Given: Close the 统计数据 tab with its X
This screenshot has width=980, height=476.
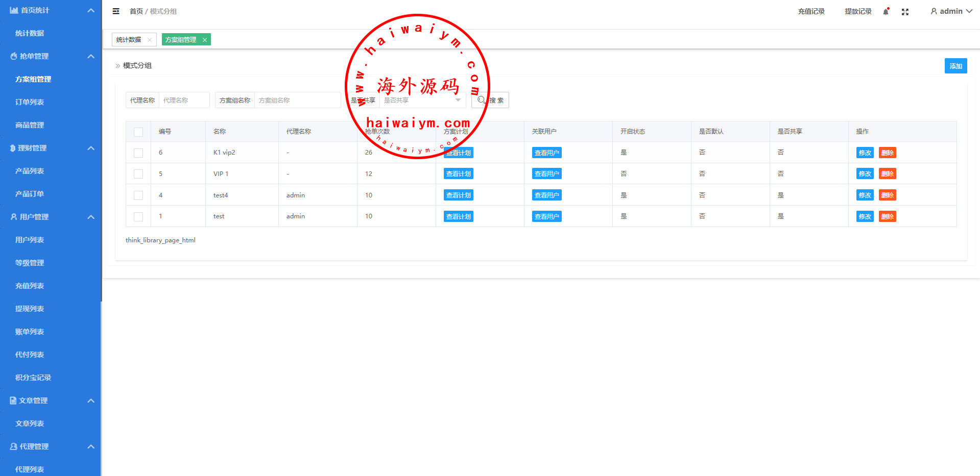Looking at the screenshot, I should pyautogui.click(x=150, y=40).
